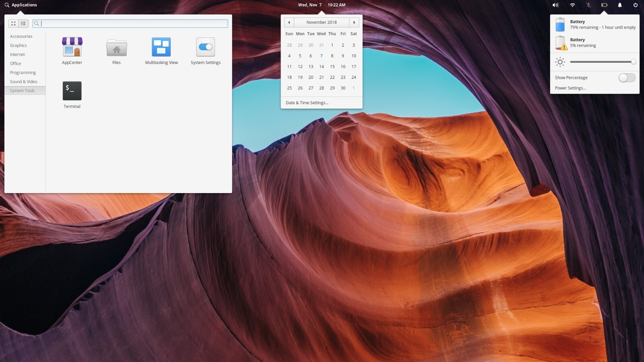This screenshot has width=644, height=362.
Task: Go to previous month in the calendar
Action: (x=289, y=22)
